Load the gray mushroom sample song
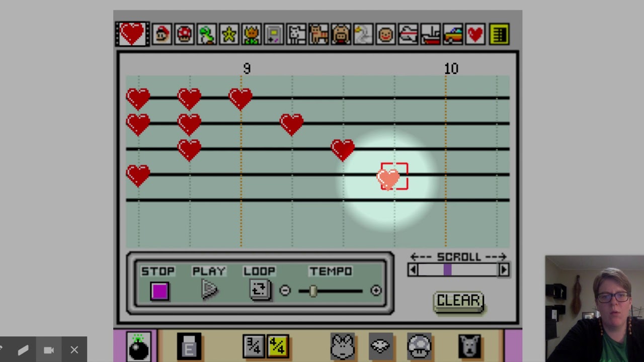The width and height of the screenshot is (644, 362). pyautogui.click(x=419, y=347)
